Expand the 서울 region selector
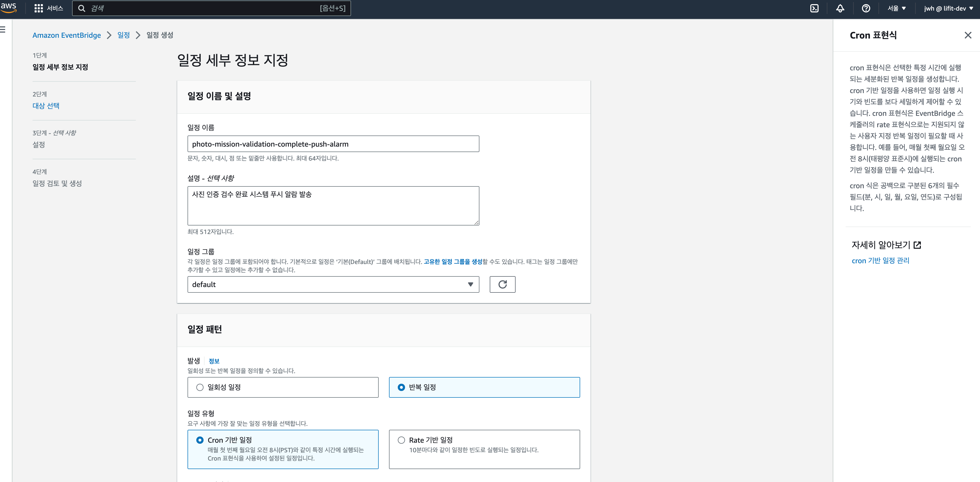The width and height of the screenshot is (980, 482). (896, 8)
